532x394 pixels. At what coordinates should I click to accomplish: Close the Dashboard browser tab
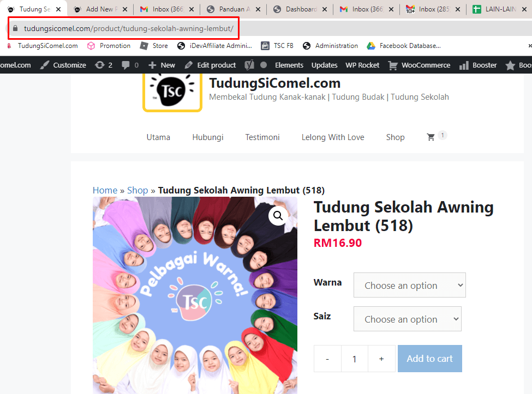[x=324, y=9]
